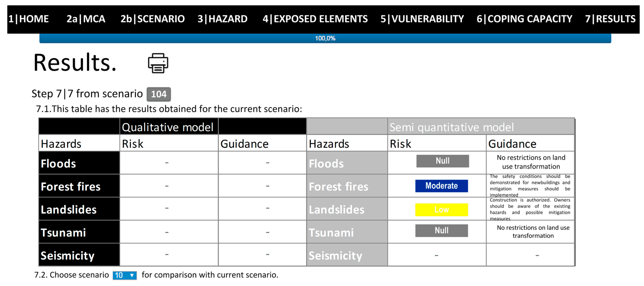Click the printer icon beside Results
This screenshot has height=286, width=644.
158,63
